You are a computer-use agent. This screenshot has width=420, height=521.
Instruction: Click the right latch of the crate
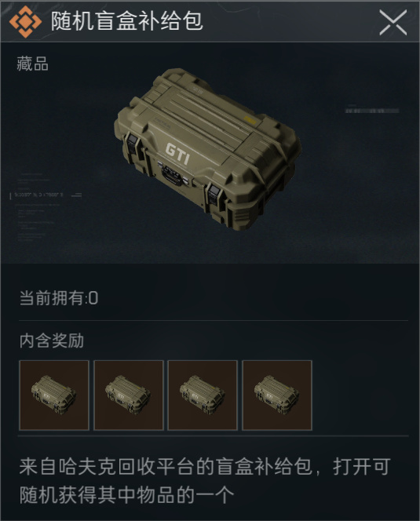tap(214, 196)
